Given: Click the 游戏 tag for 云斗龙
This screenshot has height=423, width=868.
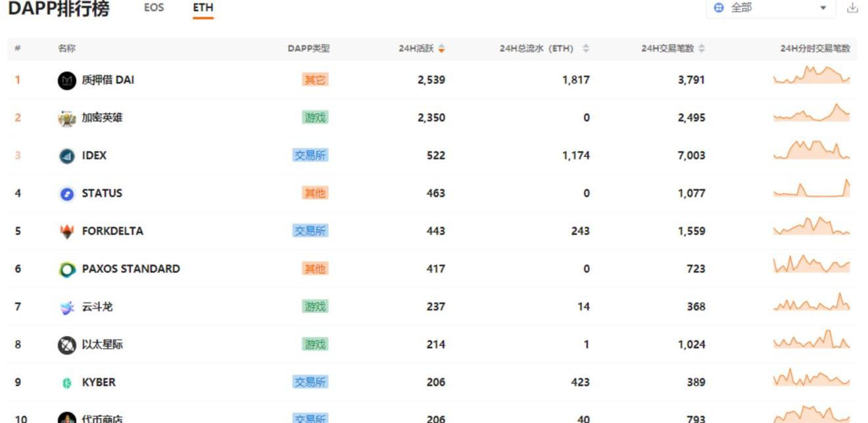Looking at the screenshot, I should (x=315, y=307).
